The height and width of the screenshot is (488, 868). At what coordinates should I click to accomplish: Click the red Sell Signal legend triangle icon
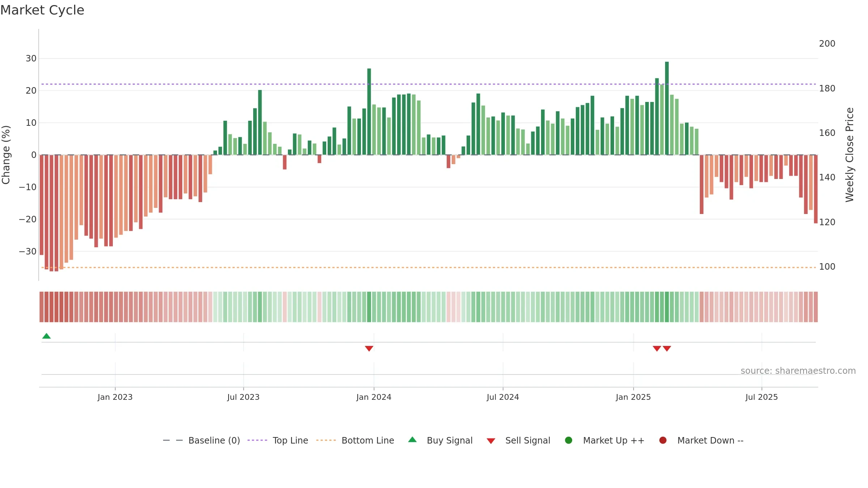tap(491, 441)
